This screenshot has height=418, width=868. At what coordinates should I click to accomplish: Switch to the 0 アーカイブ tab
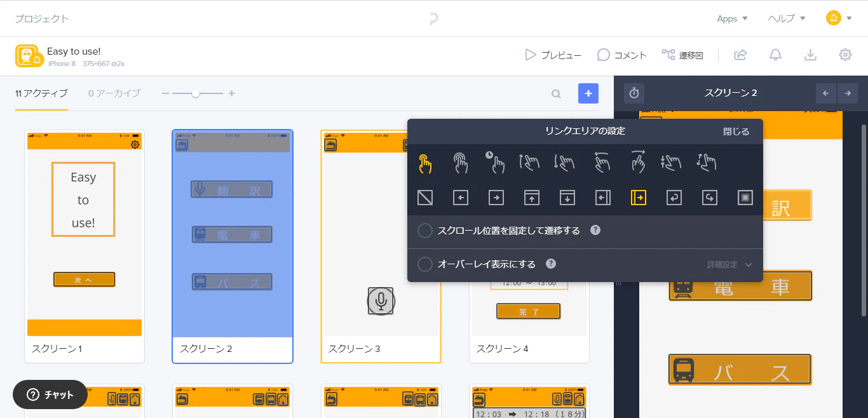pyautogui.click(x=114, y=93)
